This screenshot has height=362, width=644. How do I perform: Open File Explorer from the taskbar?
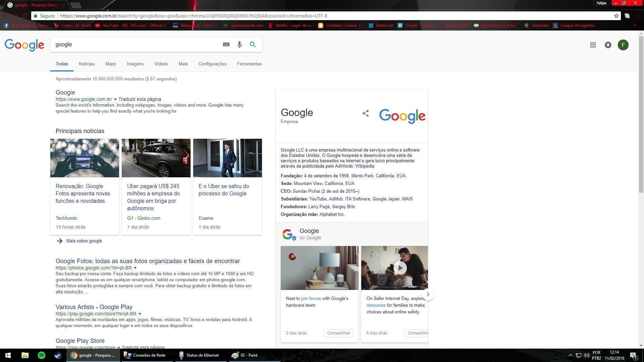25,355
